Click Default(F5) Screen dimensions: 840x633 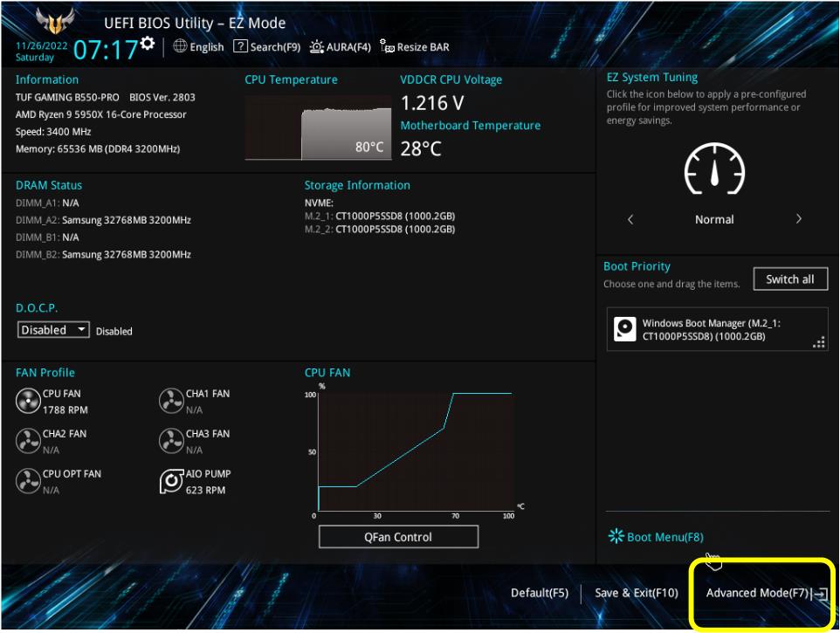pos(540,593)
